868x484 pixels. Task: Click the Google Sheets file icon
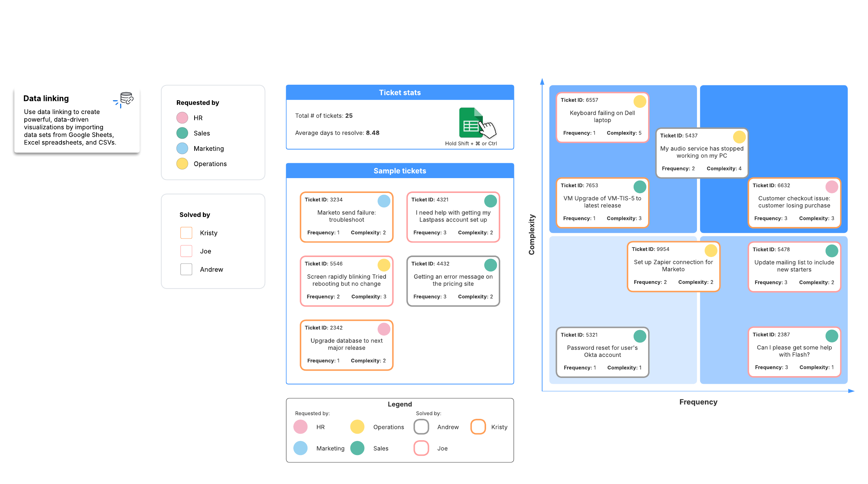[x=470, y=122]
